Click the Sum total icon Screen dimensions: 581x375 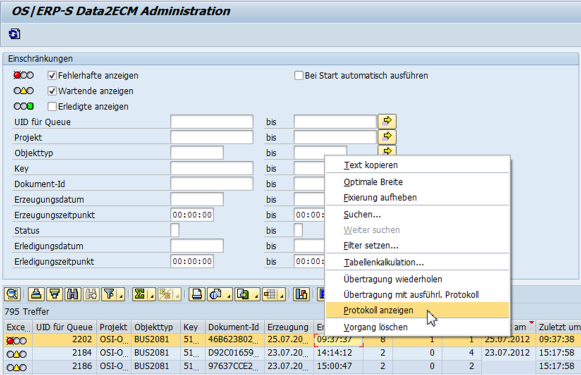pos(140,294)
